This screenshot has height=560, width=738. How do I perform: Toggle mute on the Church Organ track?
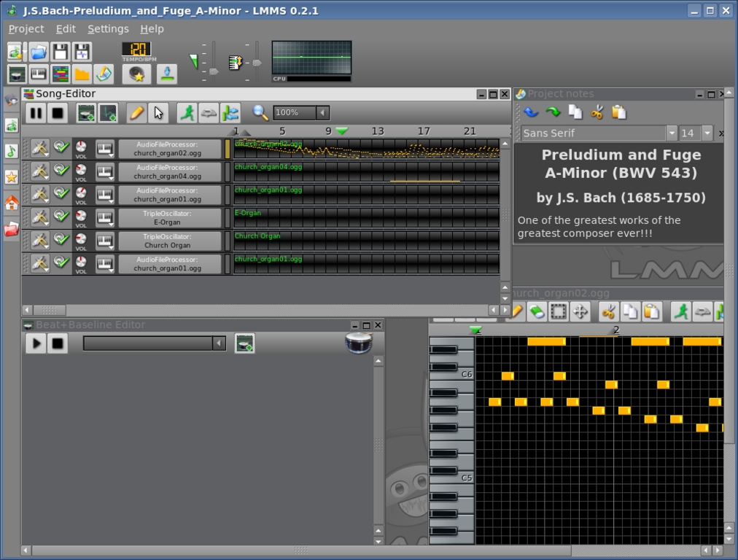(x=62, y=240)
